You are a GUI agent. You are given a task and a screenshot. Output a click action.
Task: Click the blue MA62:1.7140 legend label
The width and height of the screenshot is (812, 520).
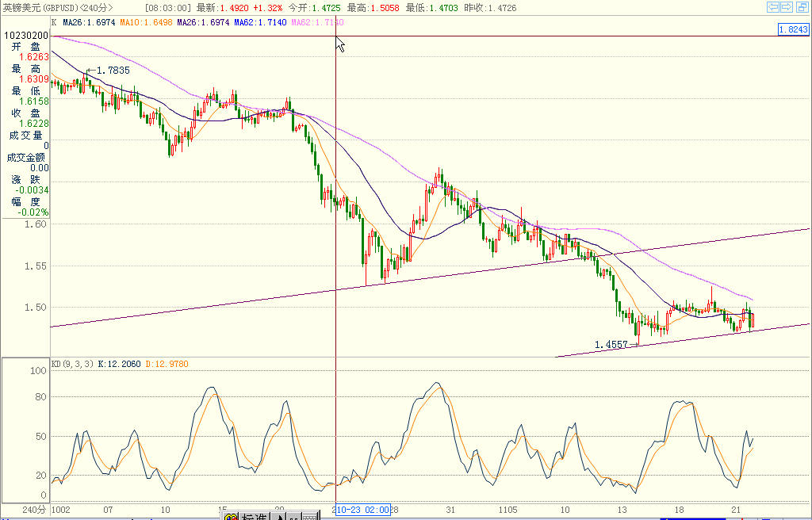(260, 22)
